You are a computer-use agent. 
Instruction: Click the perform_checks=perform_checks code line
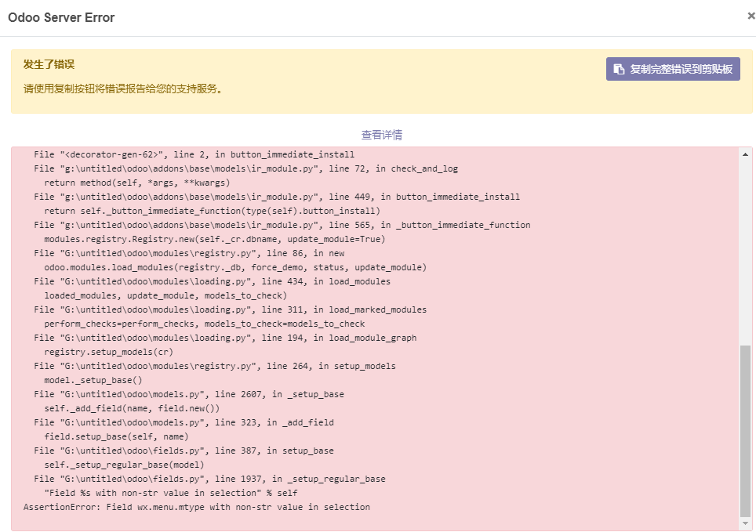click(205, 324)
